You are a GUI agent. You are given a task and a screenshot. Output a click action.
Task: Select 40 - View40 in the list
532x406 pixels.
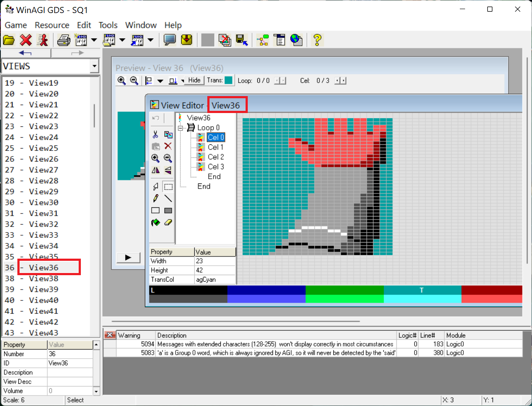tap(31, 300)
